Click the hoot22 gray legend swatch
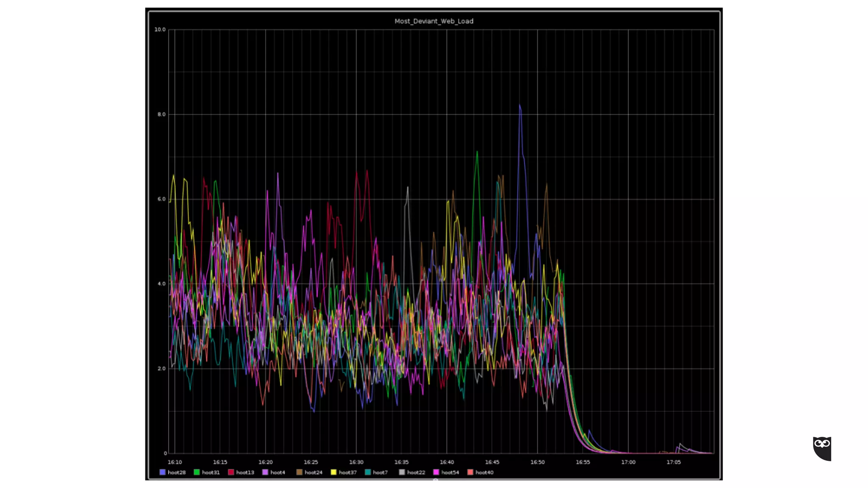This screenshot has height=488, width=868. (402, 472)
